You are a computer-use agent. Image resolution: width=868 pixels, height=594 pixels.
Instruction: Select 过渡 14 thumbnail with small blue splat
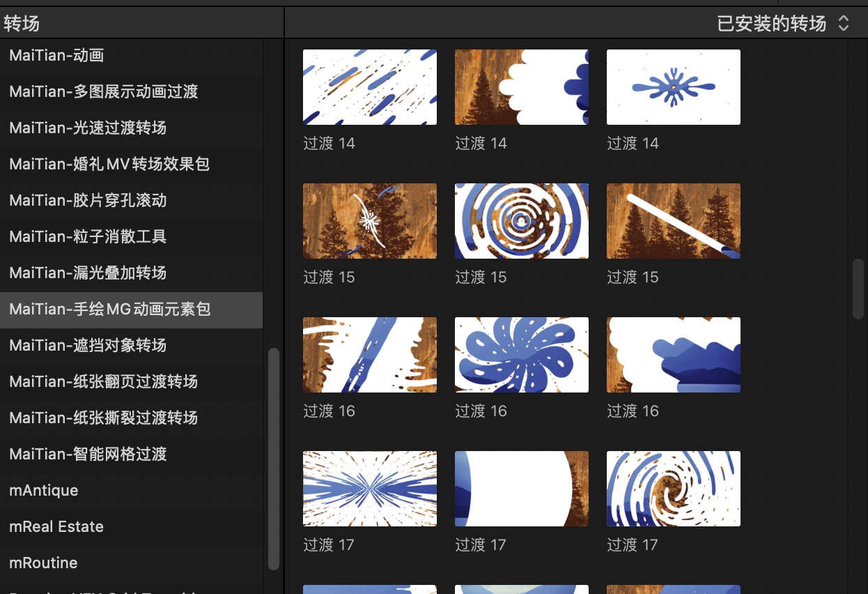(x=674, y=87)
